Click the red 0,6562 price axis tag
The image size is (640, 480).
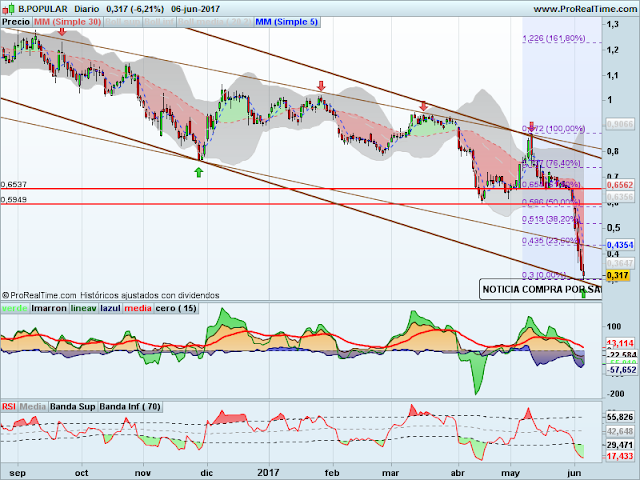pos(620,185)
